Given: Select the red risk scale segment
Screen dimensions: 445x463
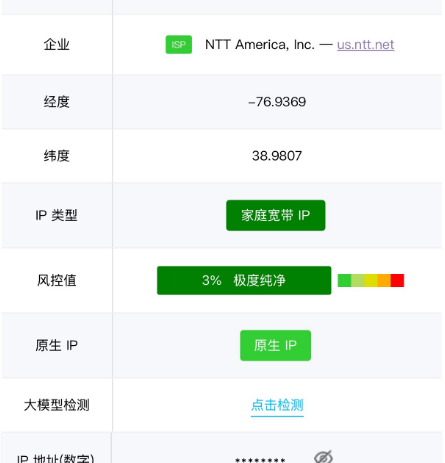Looking at the screenshot, I should 397,280.
